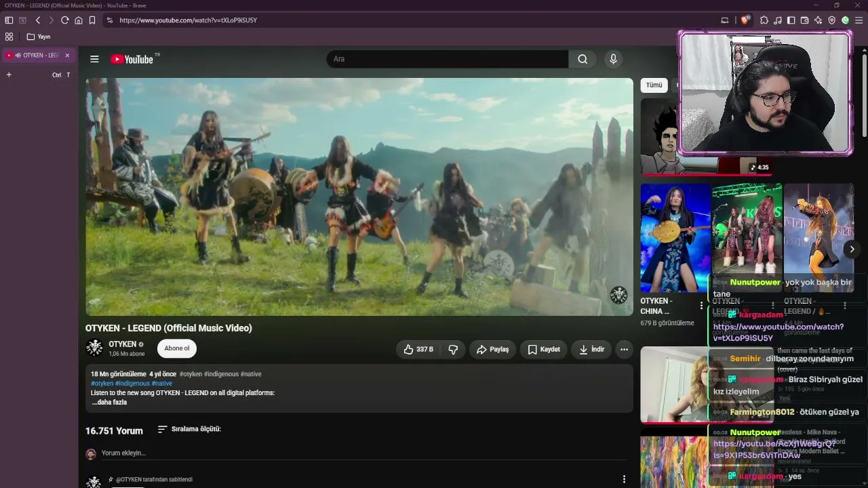Screen dimensions: 868x488
Task: Toggle the Brave side panel icon
Action: tap(791, 20)
